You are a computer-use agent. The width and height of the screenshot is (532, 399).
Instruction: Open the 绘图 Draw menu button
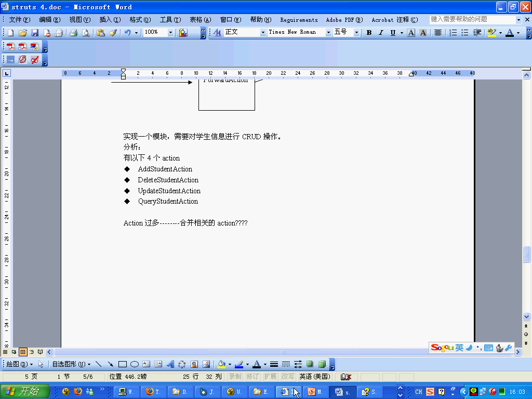(20, 364)
